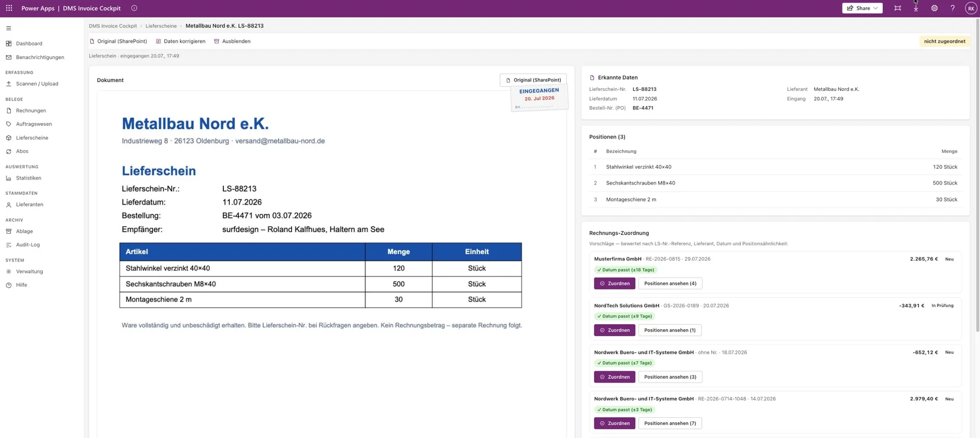Click the nicht zugeordnet status badge

coord(944,41)
